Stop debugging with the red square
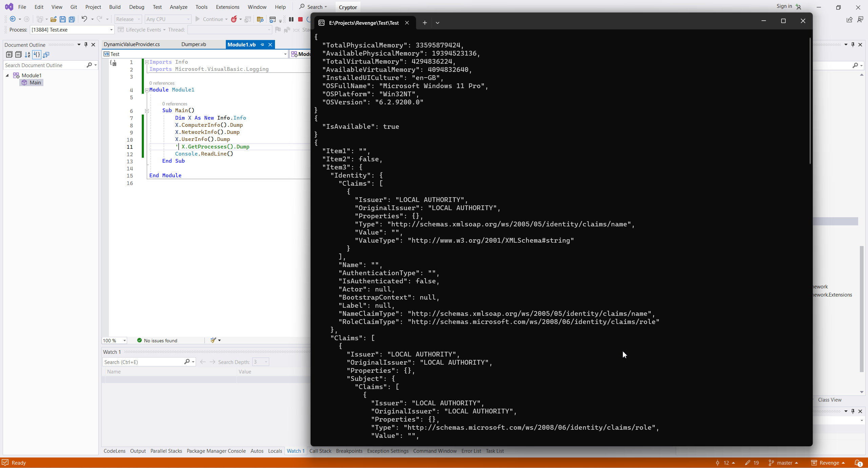 point(300,19)
